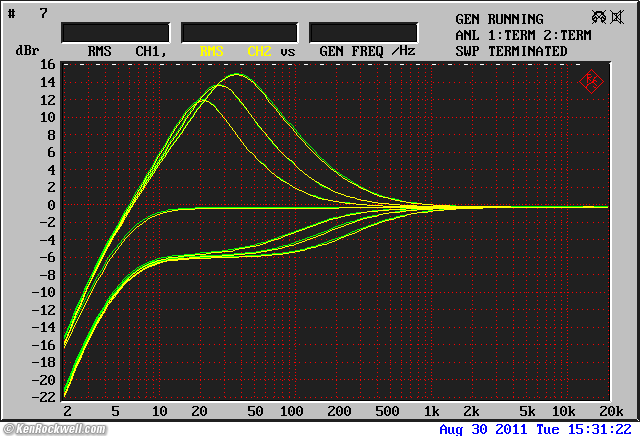Image resolution: width=640 pixels, height=436 pixels.
Task: Click the left muted speaker icon
Action: tap(599, 16)
